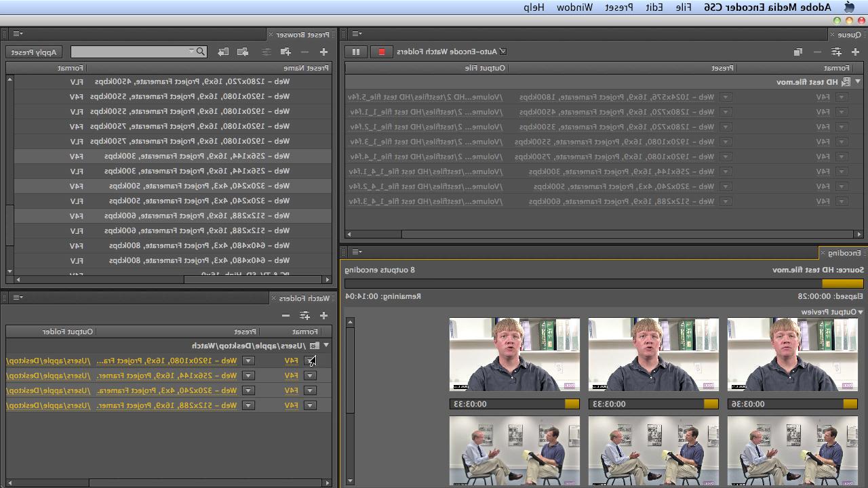Viewport: 868px width, 488px height.
Task: Open the Watch Folders panel options menu
Action: [17, 298]
